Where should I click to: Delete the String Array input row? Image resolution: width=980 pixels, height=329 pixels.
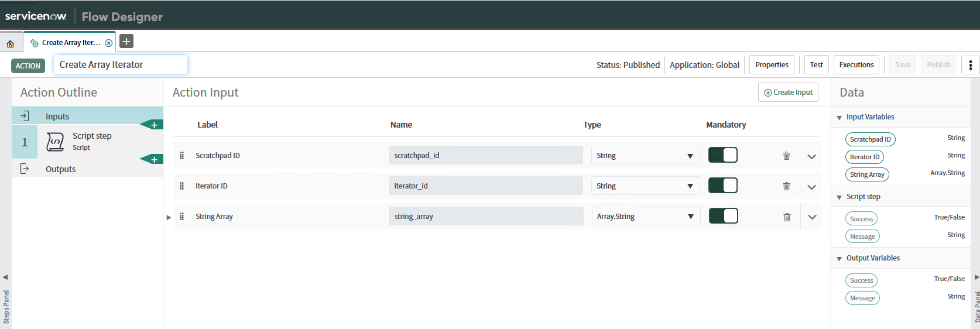coord(786,217)
